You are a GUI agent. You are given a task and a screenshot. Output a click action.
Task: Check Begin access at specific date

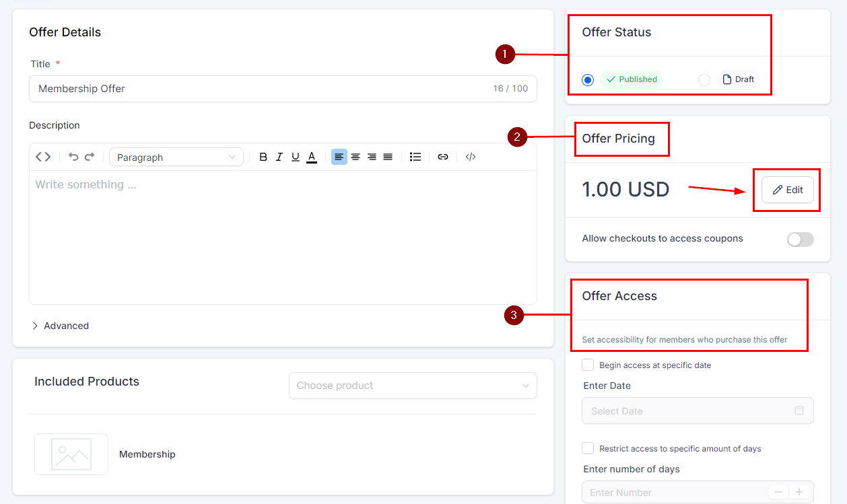[588, 365]
